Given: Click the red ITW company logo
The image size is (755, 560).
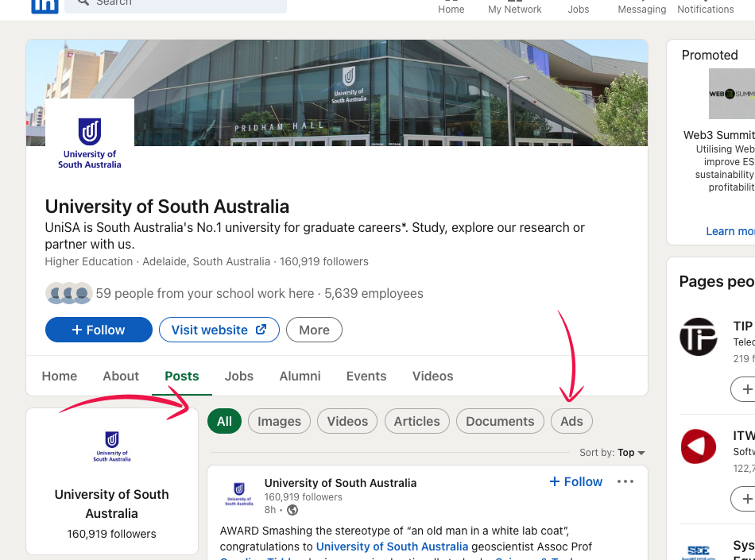Looking at the screenshot, I should (698, 446).
